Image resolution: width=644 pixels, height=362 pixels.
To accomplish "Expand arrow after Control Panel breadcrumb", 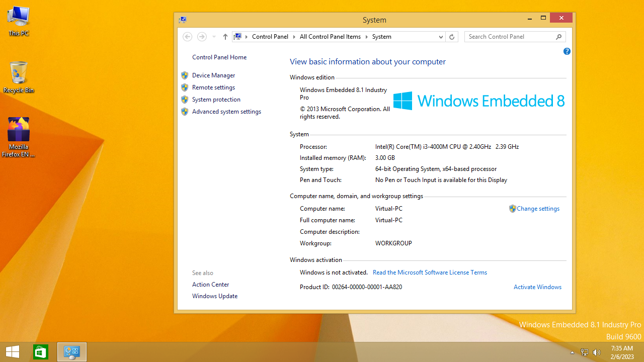I will point(294,37).
